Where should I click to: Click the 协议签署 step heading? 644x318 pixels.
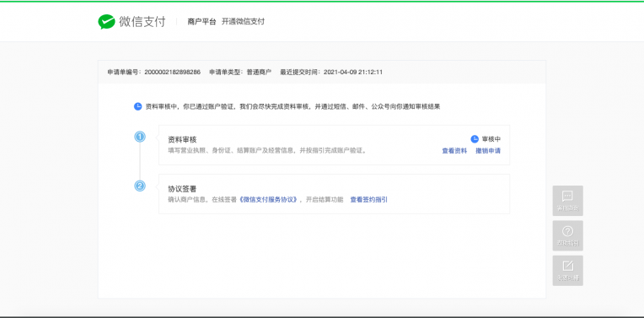click(x=182, y=189)
